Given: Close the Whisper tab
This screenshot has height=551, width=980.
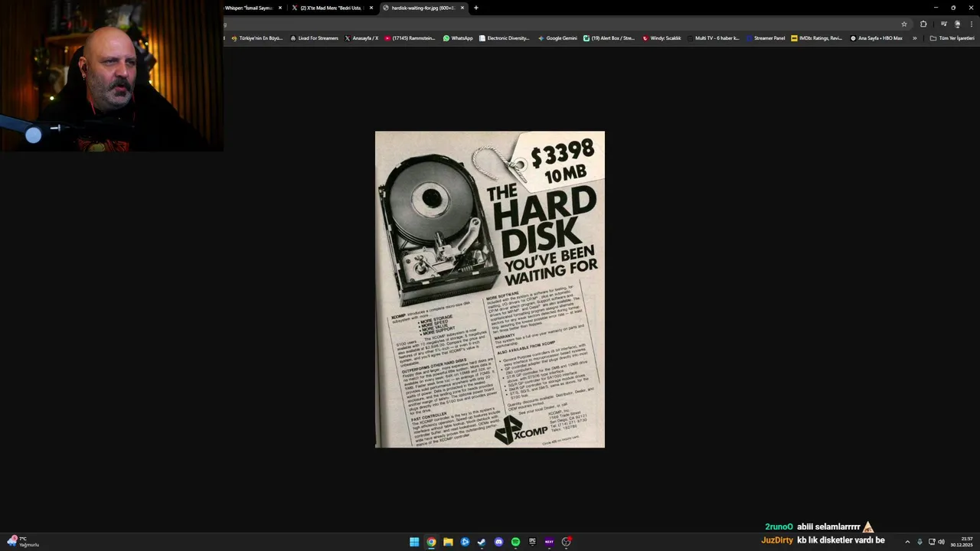Looking at the screenshot, I should tap(280, 8).
